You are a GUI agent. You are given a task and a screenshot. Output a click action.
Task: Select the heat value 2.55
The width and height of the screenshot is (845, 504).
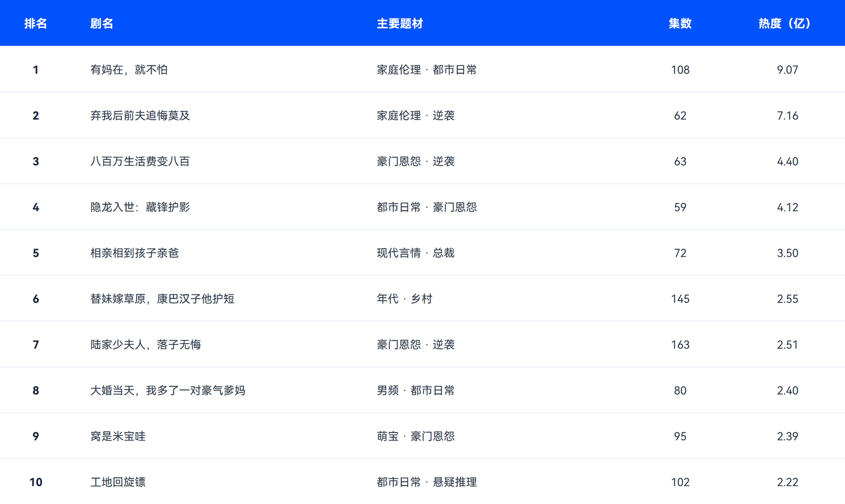(x=787, y=299)
